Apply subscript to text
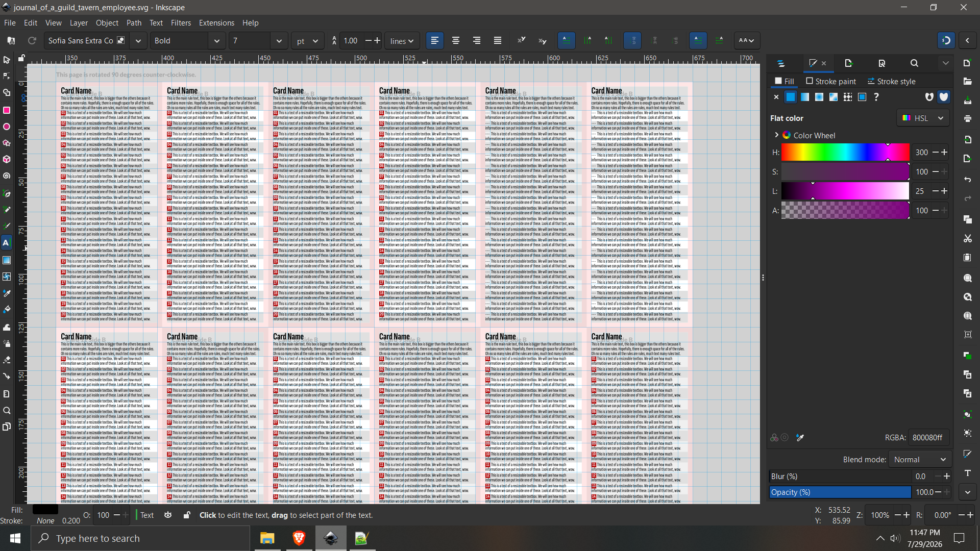Image resolution: width=980 pixels, height=551 pixels. click(x=542, y=40)
